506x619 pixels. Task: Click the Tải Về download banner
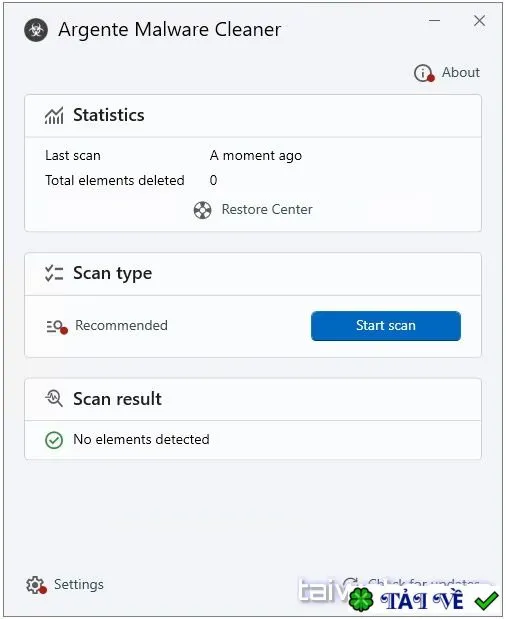pyautogui.click(x=423, y=600)
